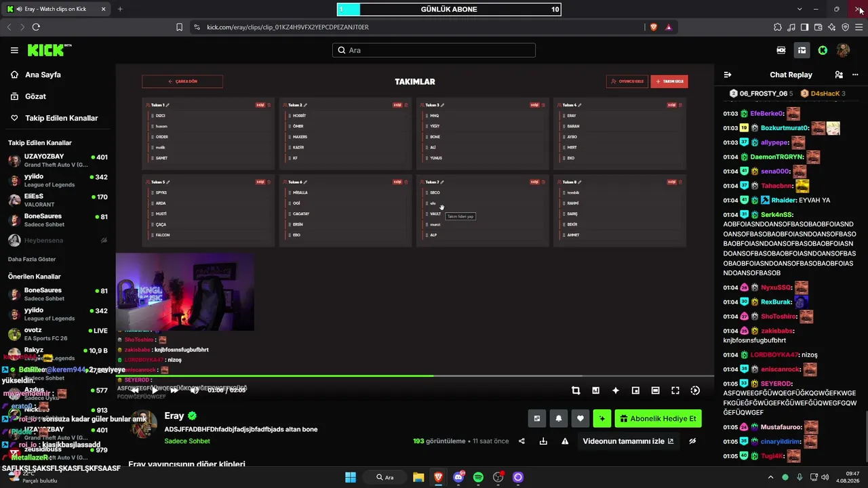Rewind the clip

tap(135, 390)
